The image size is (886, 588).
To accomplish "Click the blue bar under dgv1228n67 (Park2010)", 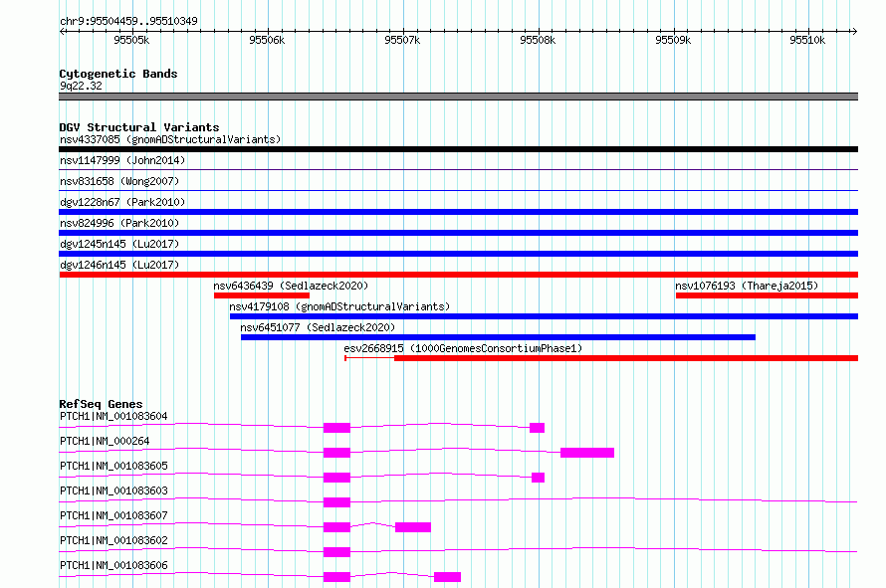I will pyautogui.click(x=458, y=212).
